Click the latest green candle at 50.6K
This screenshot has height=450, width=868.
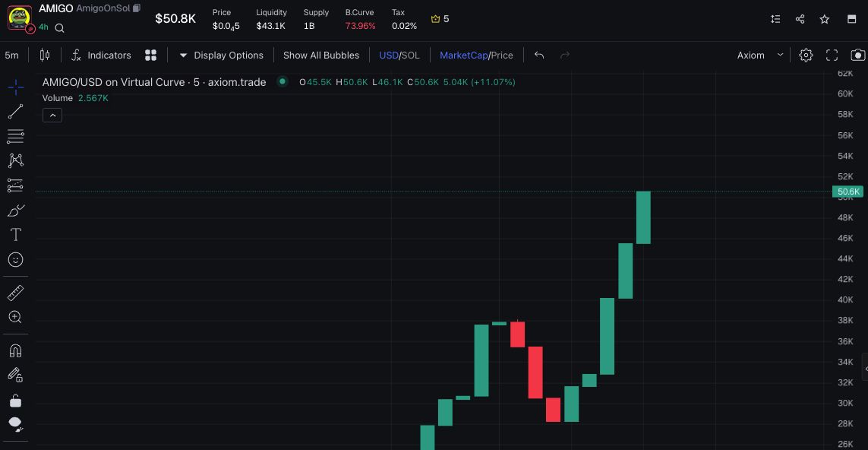click(x=643, y=217)
